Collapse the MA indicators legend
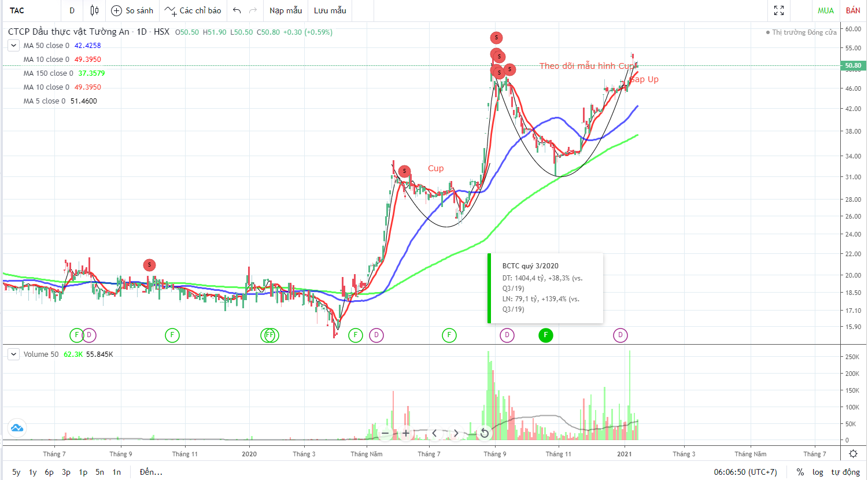Screen dimensions: 868x480 click(14, 45)
